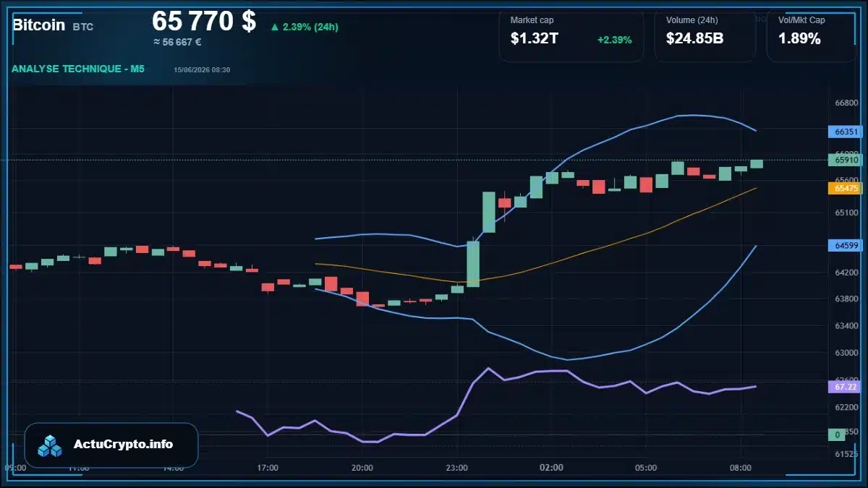Click the purple 67.22 RSI value tag
The height and width of the screenshot is (488, 868).
pyautogui.click(x=846, y=387)
